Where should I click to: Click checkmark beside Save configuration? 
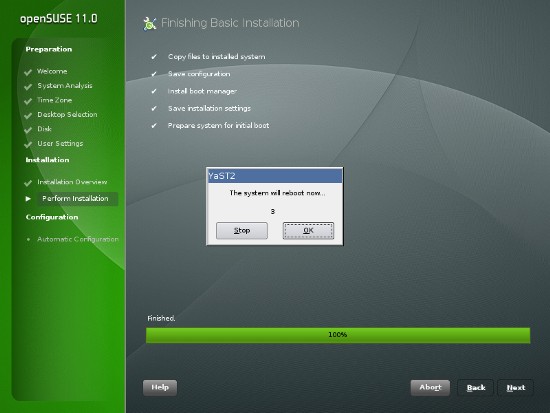(x=154, y=74)
